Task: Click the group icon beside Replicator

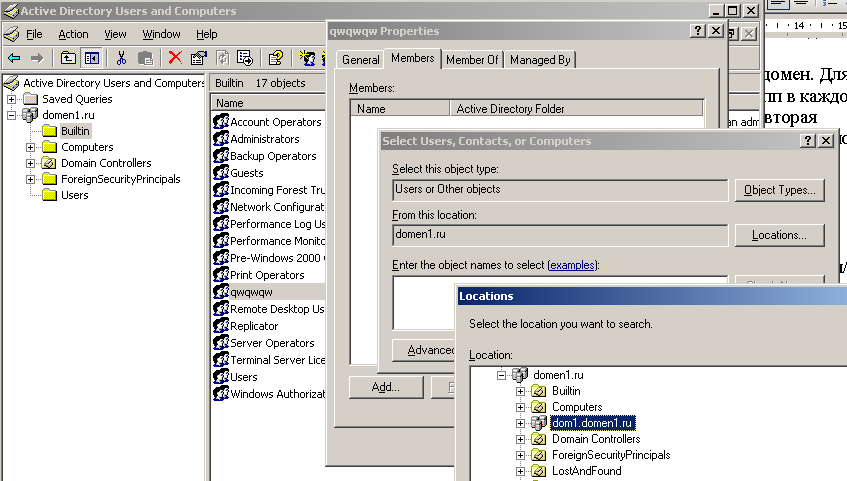Action: pyautogui.click(x=221, y=325)
